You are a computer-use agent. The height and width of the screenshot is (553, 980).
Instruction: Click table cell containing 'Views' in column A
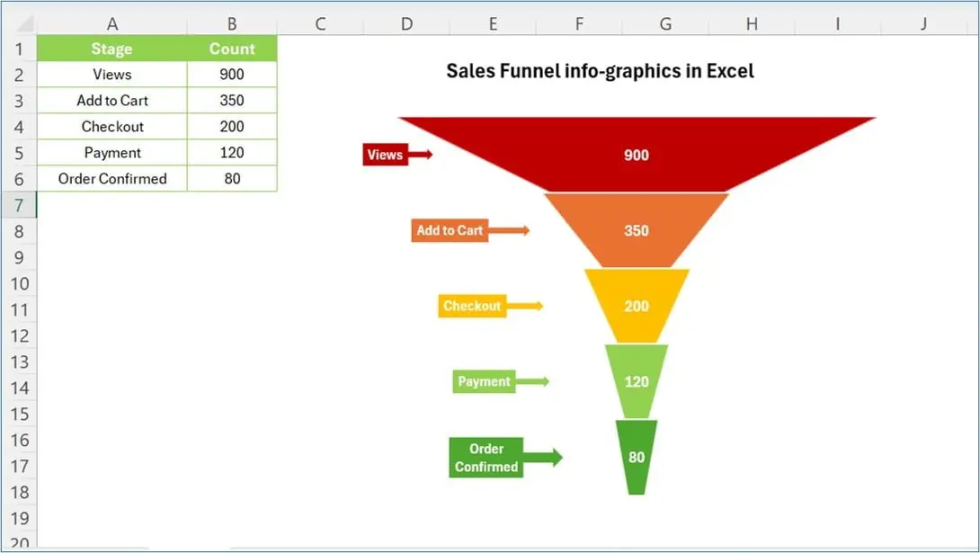111,75
